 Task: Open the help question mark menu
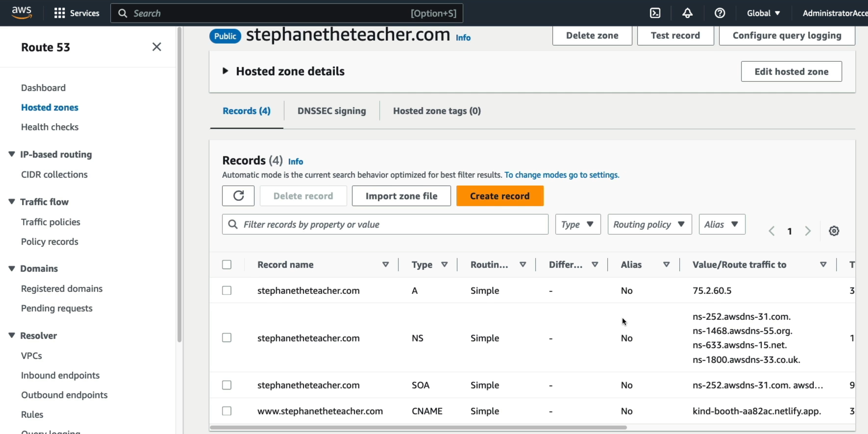coord(720,13)
